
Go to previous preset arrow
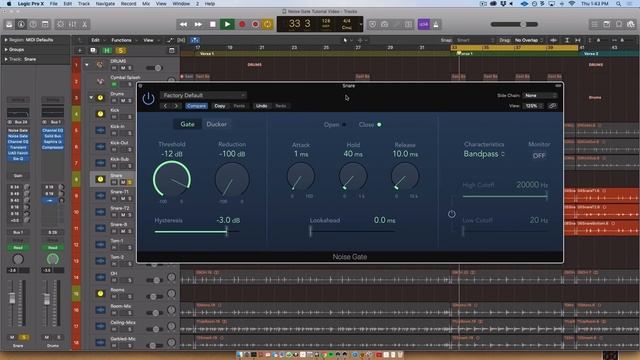(165, 106)
